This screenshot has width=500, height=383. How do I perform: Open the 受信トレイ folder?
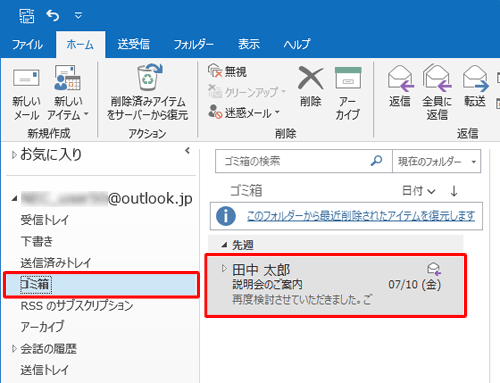[x=45, y=220]
